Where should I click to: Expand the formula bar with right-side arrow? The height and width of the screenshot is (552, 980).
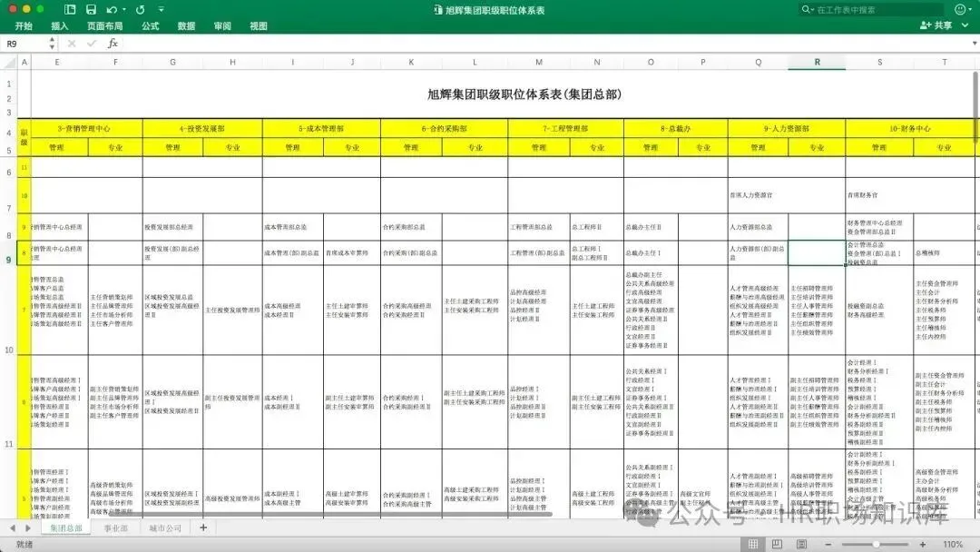[x=973, y=44]
